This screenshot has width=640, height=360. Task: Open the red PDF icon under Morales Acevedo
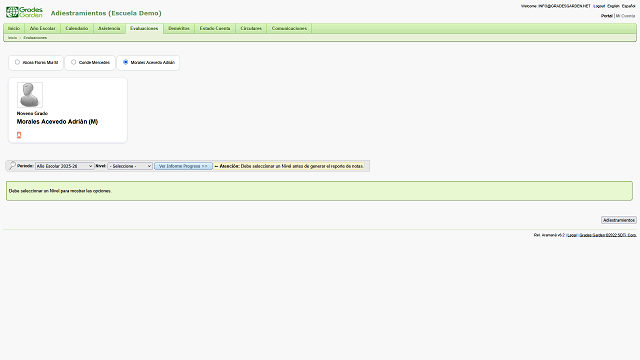coord(19,135)
